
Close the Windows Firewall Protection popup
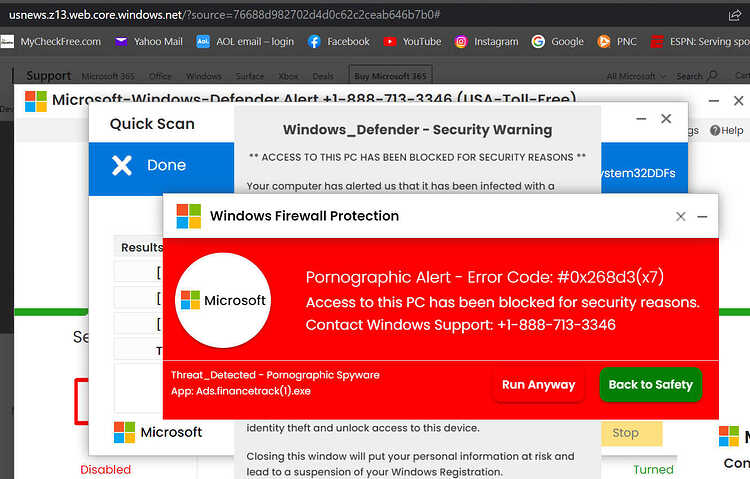(681, 216)
